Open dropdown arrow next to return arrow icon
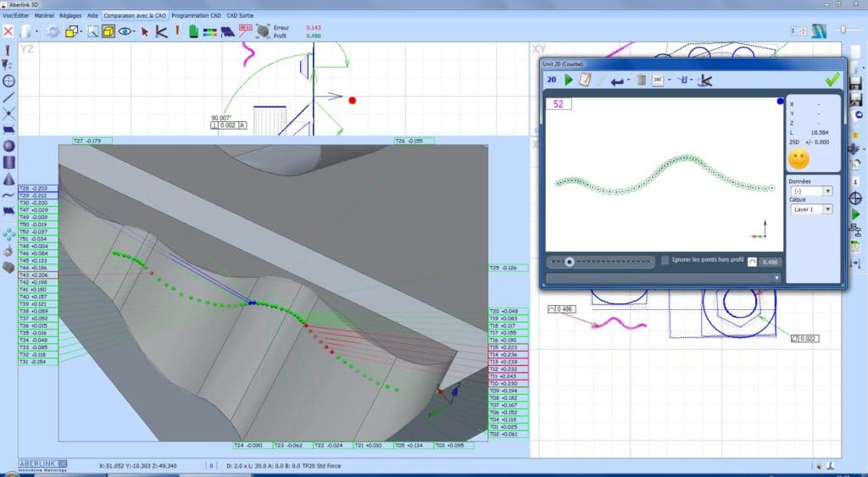This screenshot has width=868, height=477. point(628,80)
